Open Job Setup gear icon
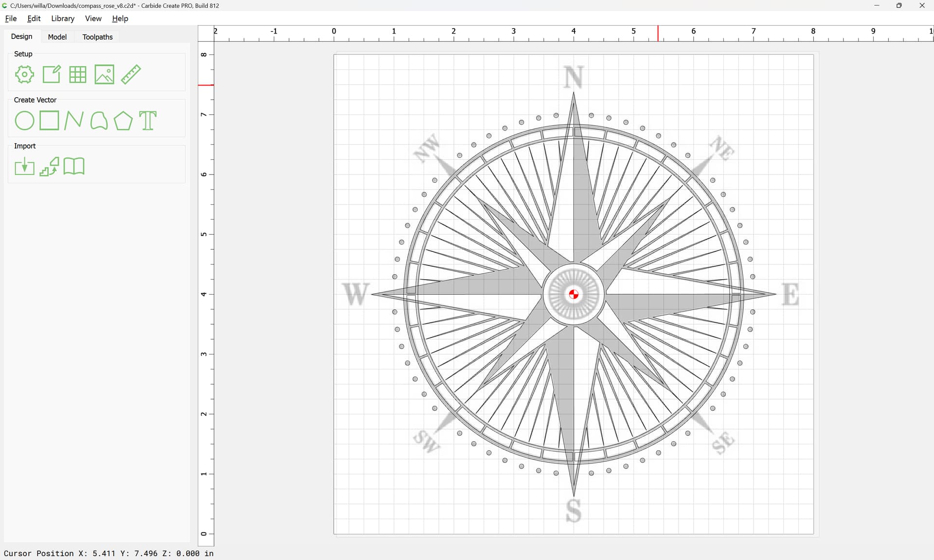 click(24, 74)
